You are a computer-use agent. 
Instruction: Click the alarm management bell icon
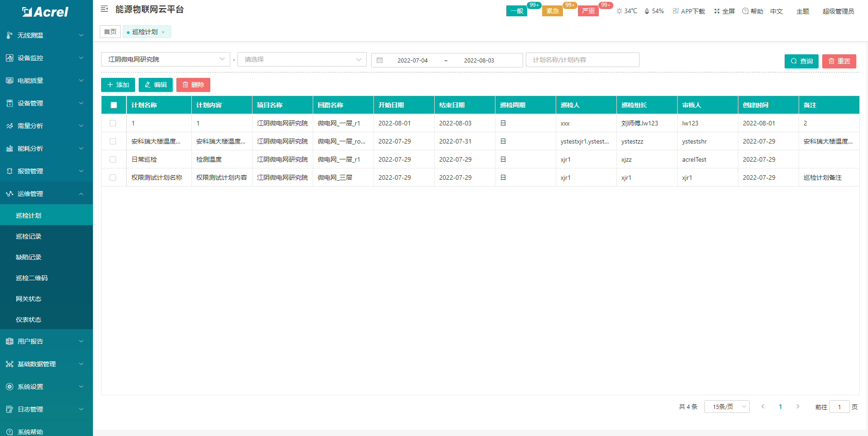[10, 171]
